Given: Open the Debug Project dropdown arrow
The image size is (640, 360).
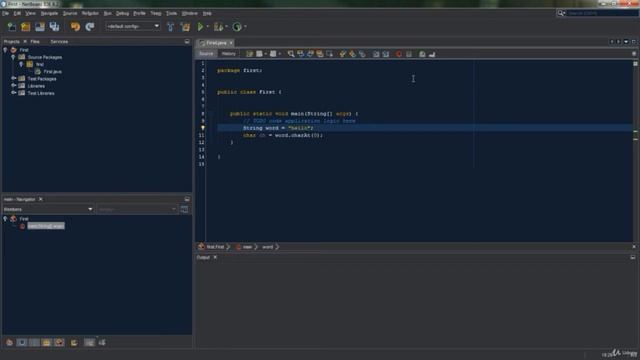Looking at the screenshot, I should point(227,27).
